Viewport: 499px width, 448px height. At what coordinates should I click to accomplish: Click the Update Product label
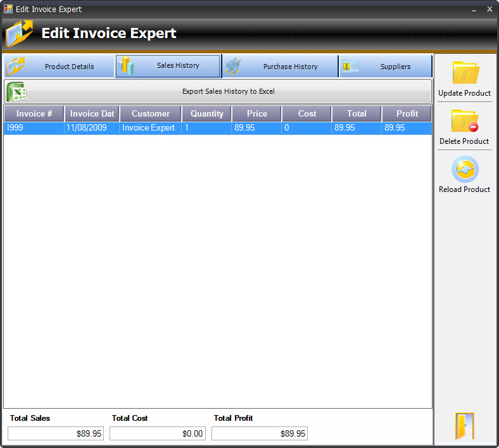coord(464,93)
